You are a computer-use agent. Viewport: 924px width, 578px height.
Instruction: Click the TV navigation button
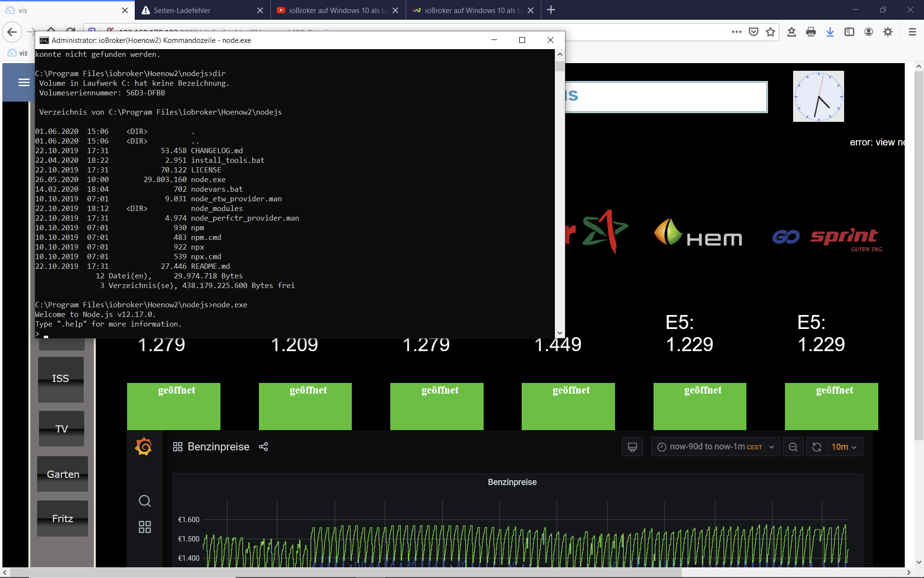tap(61, 429)
